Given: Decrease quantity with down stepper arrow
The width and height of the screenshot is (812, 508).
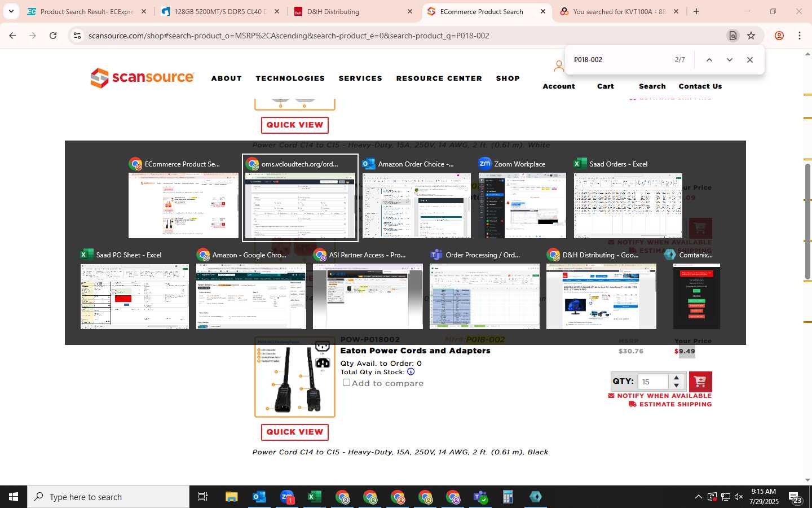Looking at the screenshot, I should pyautogui.click(x=676, y=386).
